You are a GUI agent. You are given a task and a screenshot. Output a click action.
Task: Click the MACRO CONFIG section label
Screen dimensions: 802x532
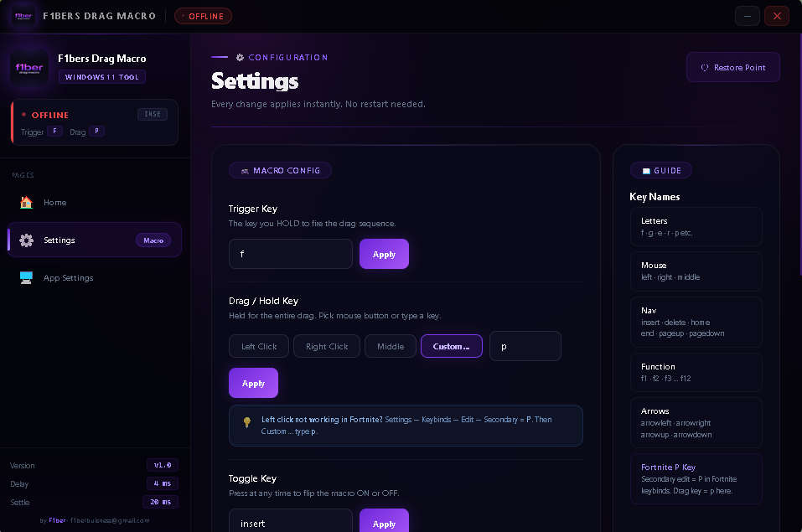(x=280, y=170)
